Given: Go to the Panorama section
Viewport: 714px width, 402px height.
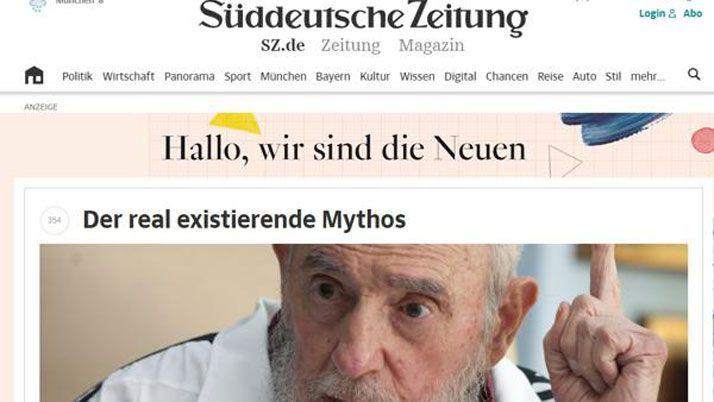Looking at the screenshot, I should click(x=189, y=76).
